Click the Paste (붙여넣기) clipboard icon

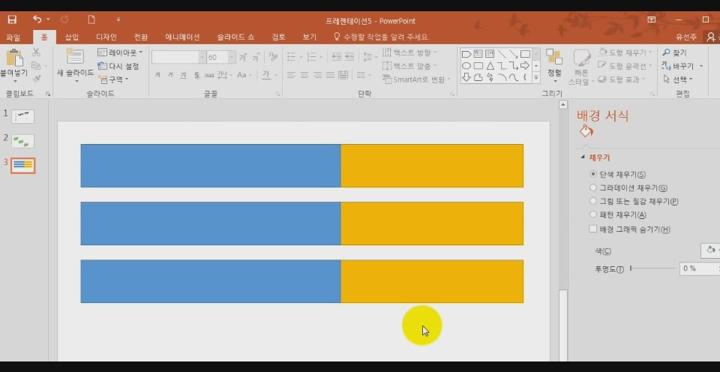pyautogui.click(x=14, y=58)
